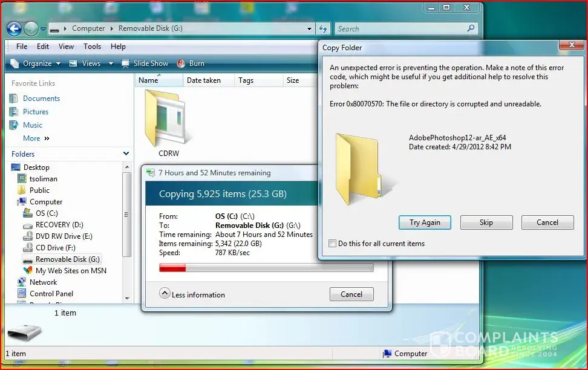This screenshot has height=370, width=588.
Task: Open Documents favorite link
Action: coord(41,98)
